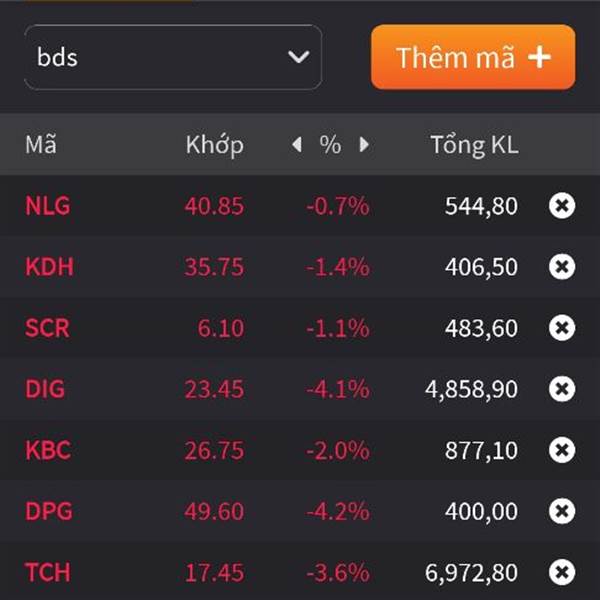The image size is (600, 600).
Task: Select the TCH ticker row
Action: (300, 572)
